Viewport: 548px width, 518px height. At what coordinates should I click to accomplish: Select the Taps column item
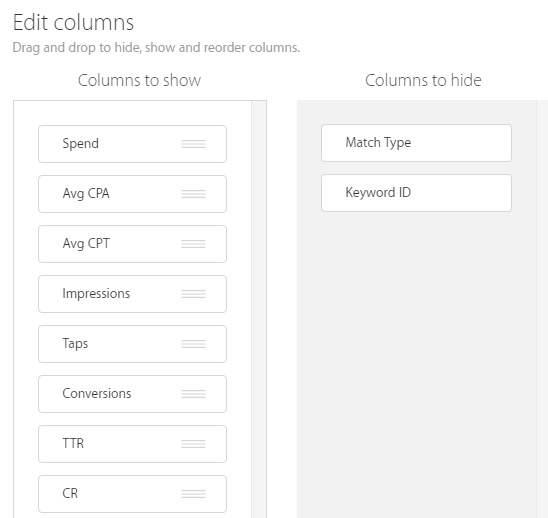tap(132, 344)
